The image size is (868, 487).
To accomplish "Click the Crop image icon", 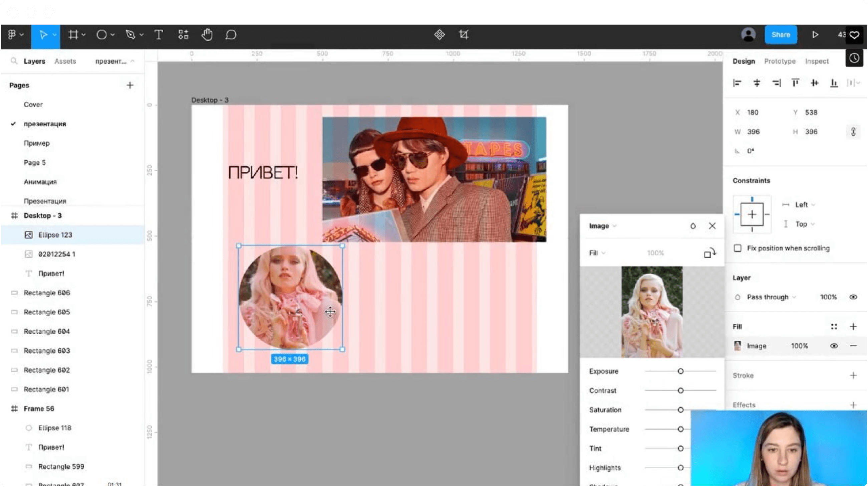I will (464, 35).
